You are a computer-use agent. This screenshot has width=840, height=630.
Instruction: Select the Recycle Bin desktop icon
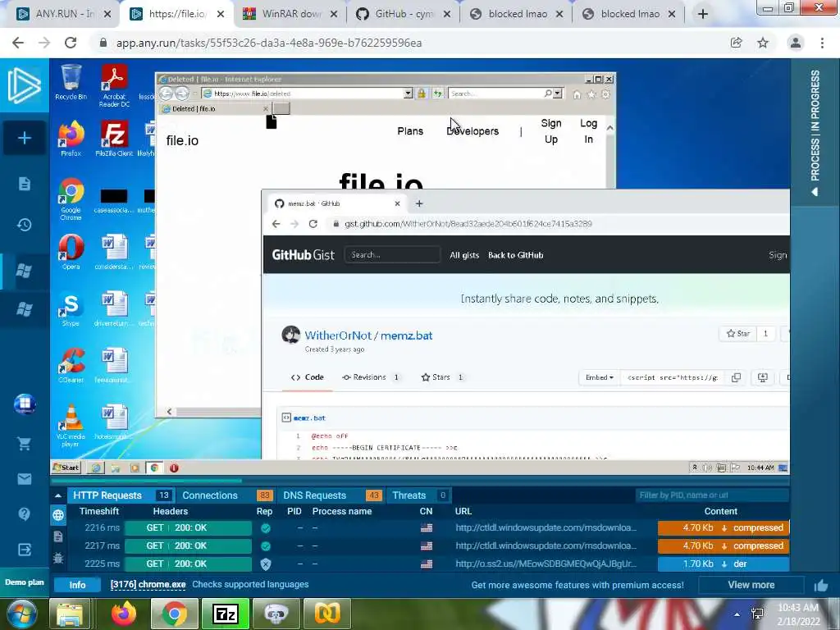click(x=71, y=82)
